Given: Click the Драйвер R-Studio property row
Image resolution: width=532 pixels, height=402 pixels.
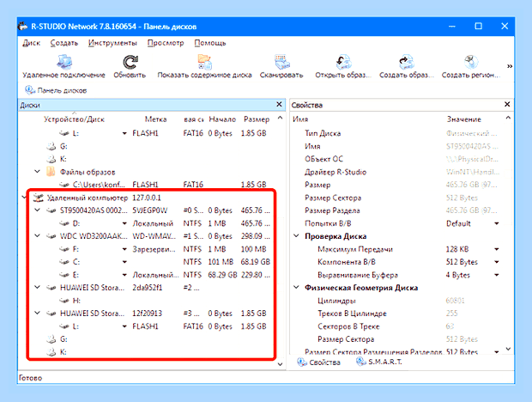Looking at the screenshot, I should (401, 172).
